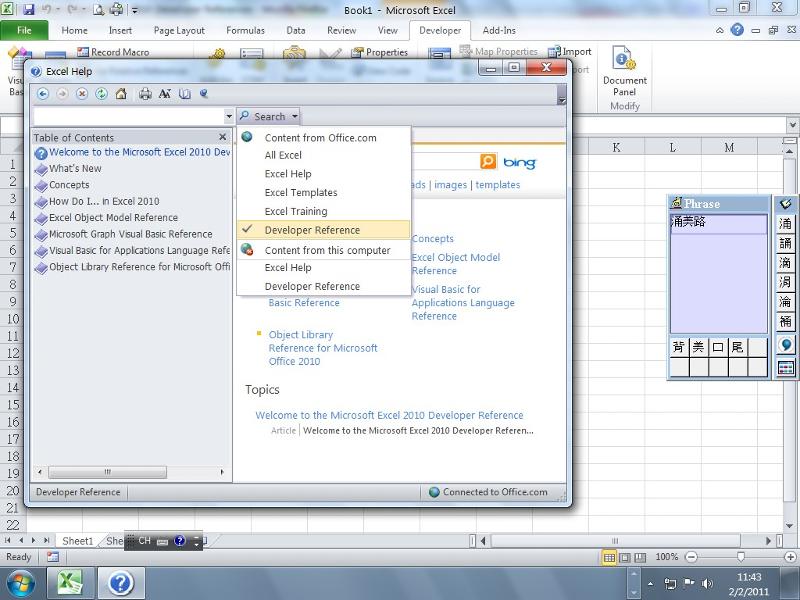Click the Change Font Size icon
This screenshot has width=800, height=600.
164,93
